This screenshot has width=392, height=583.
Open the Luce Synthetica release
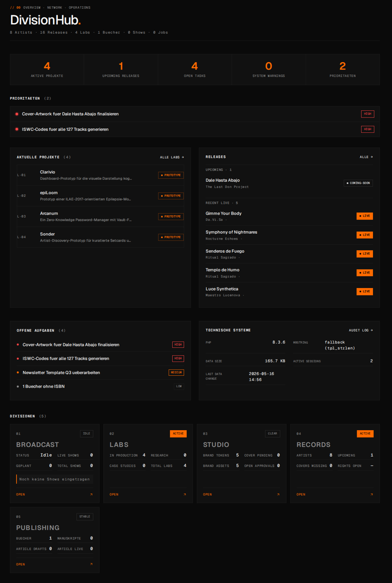pyautogui.click(x=289, y=291)
